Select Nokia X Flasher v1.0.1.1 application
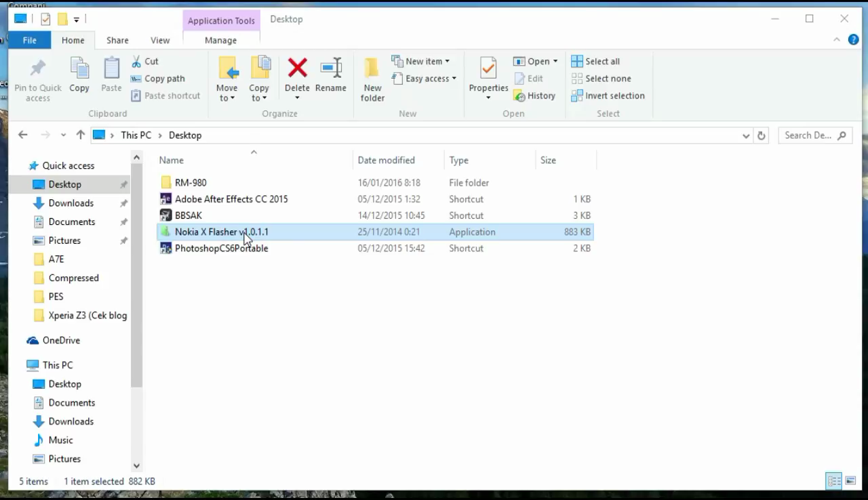Screen dimensions: 868x500 [375, 232]
